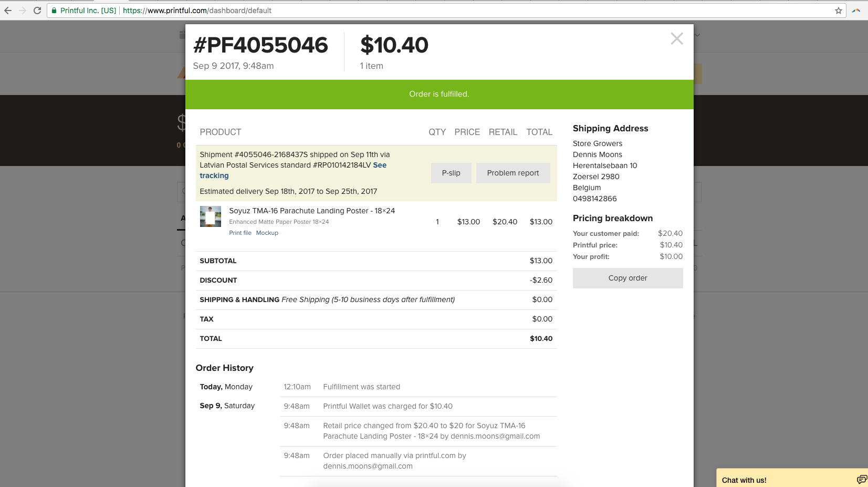The image size is (868, 487).
Task: Click Estimated delivery date text
Action: [x=288, y=191]
